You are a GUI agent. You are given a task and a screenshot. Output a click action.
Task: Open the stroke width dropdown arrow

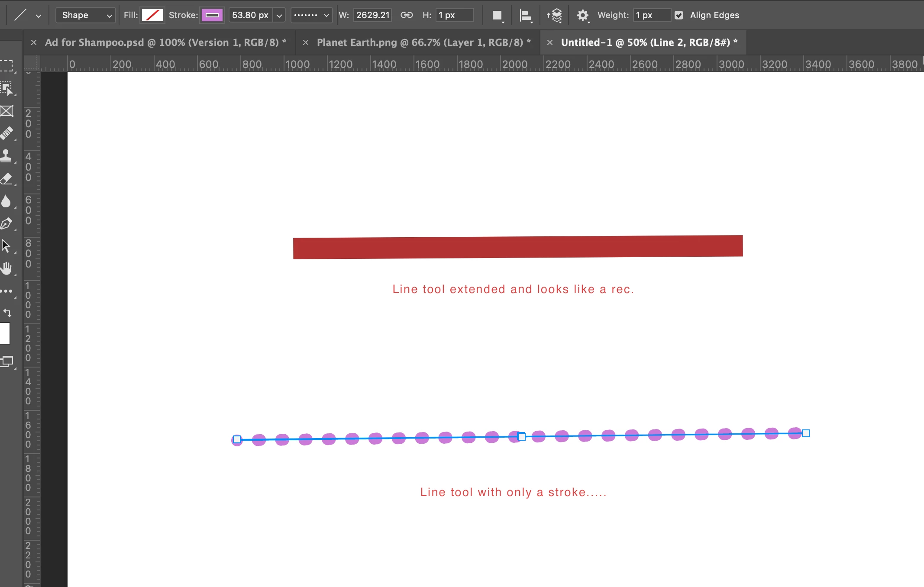coord(279,16)
